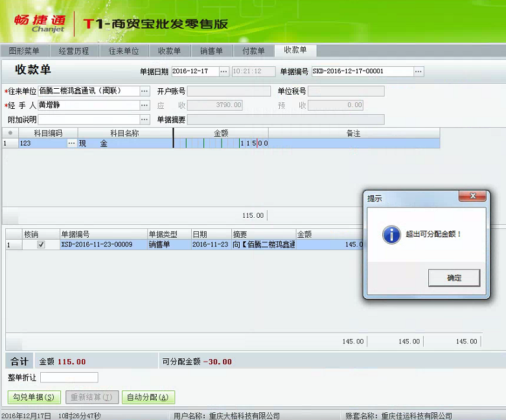
Task: Confirm the warning with the 确定 button
Action: point(454,277)
